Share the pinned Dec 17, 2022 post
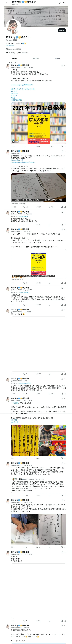72x644 pixels. [x=65, y=147]
